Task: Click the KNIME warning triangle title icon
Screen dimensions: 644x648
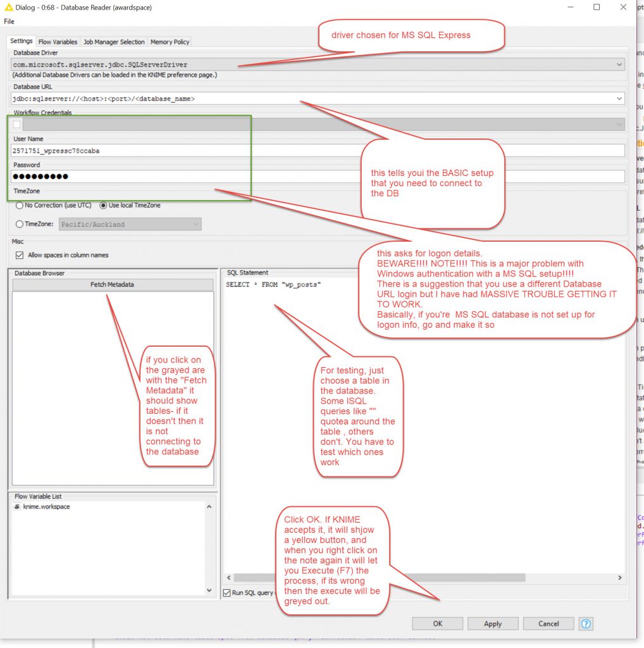Action: [x=9, y=8]
